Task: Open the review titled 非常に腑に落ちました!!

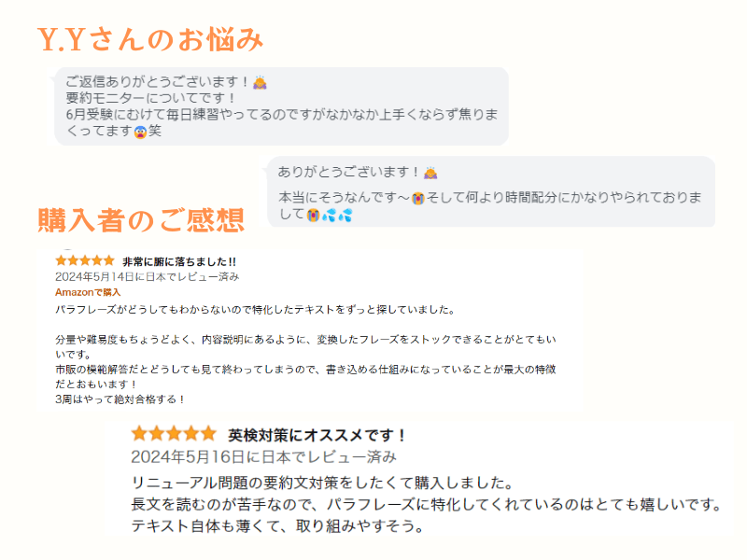Action: 179,262
